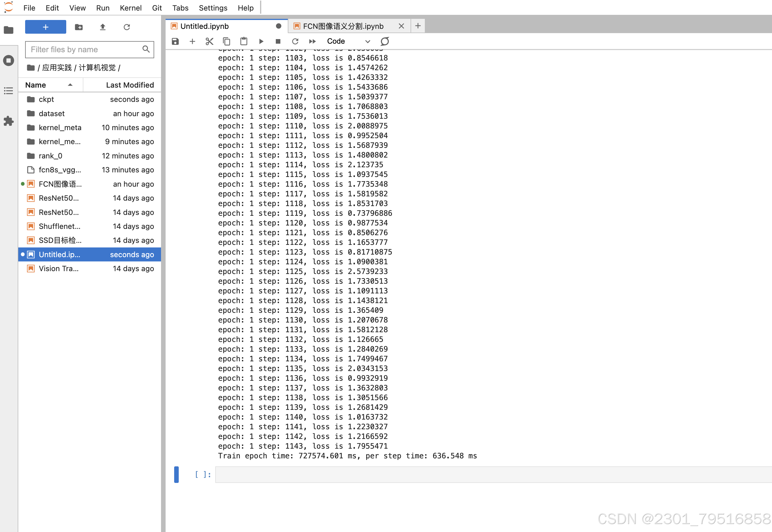
Task: Select the FCN图像语... notebook in file list
Action: (90, 184)
